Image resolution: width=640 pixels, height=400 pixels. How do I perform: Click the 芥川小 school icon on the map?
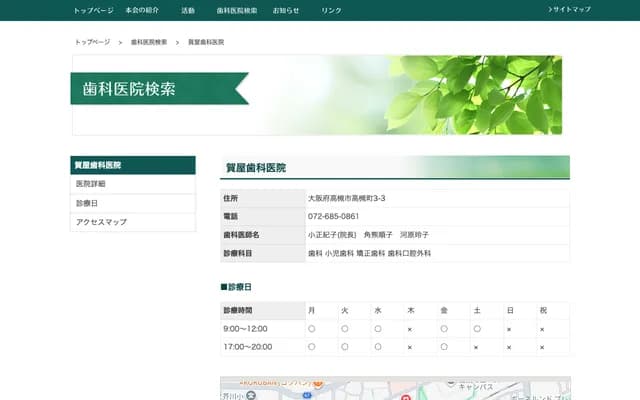pyautogui.click(x=251, y=394)
